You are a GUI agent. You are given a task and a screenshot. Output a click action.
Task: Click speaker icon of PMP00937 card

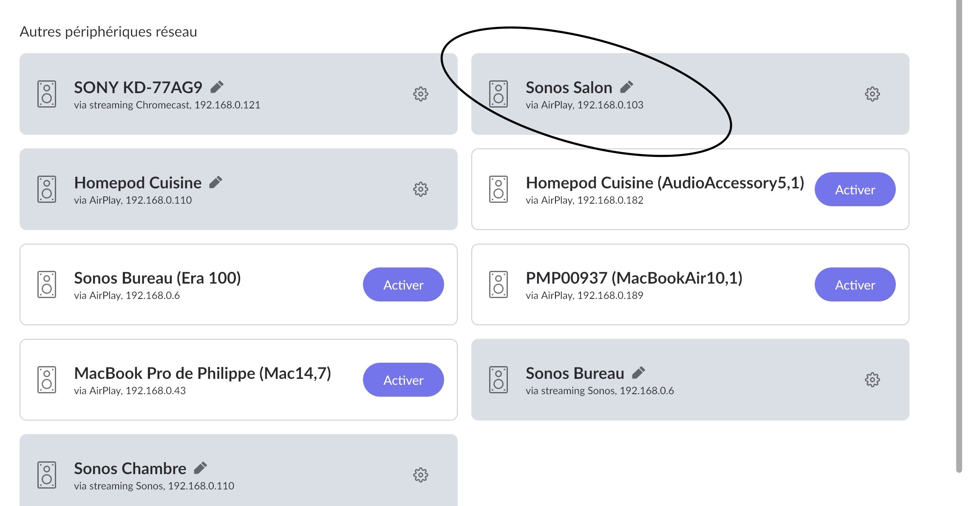[498, 284]
